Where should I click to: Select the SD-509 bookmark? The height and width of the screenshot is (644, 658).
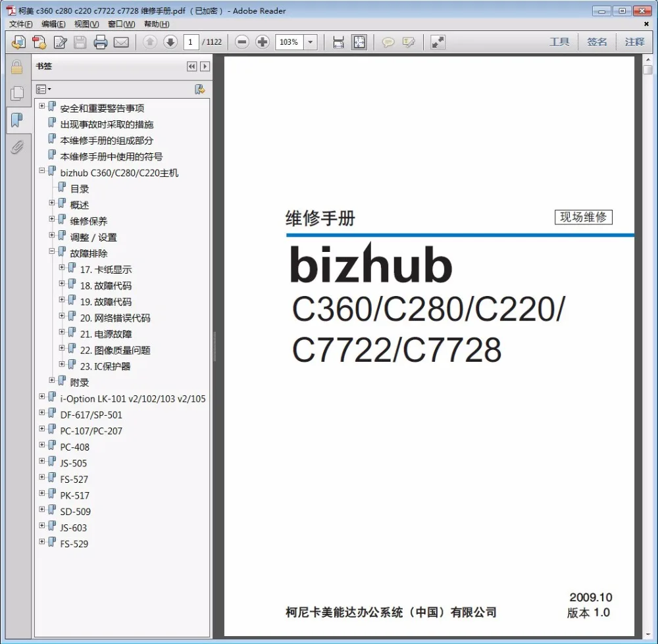pos(75,512)
